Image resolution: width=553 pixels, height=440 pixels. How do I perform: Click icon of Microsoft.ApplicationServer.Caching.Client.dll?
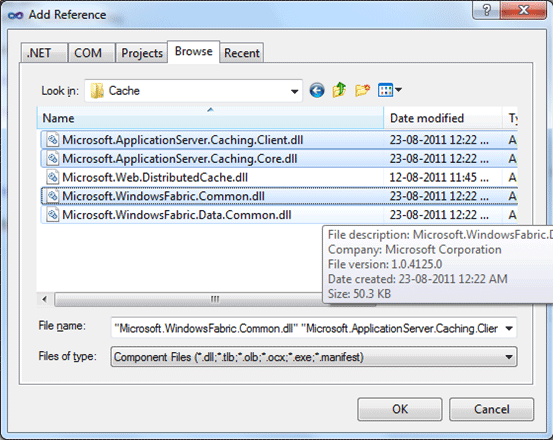(x=53, y=140)
